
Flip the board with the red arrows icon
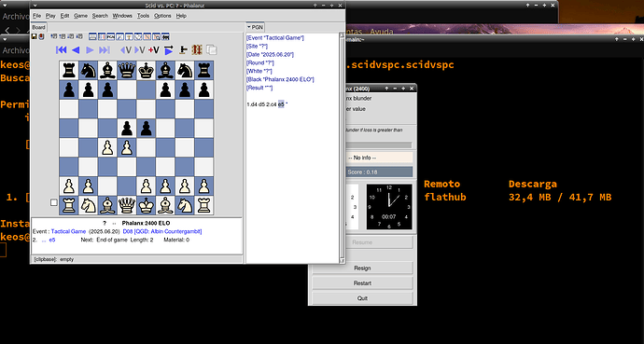197,50
